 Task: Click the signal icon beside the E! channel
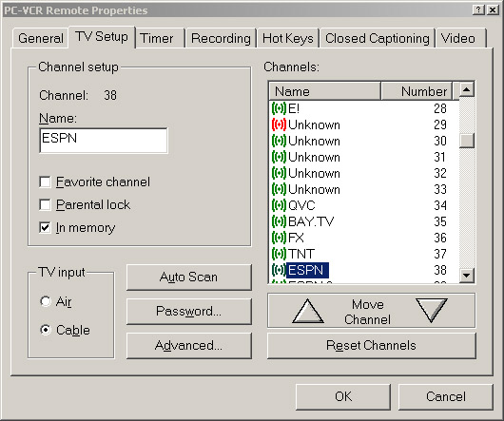(279, 108)
